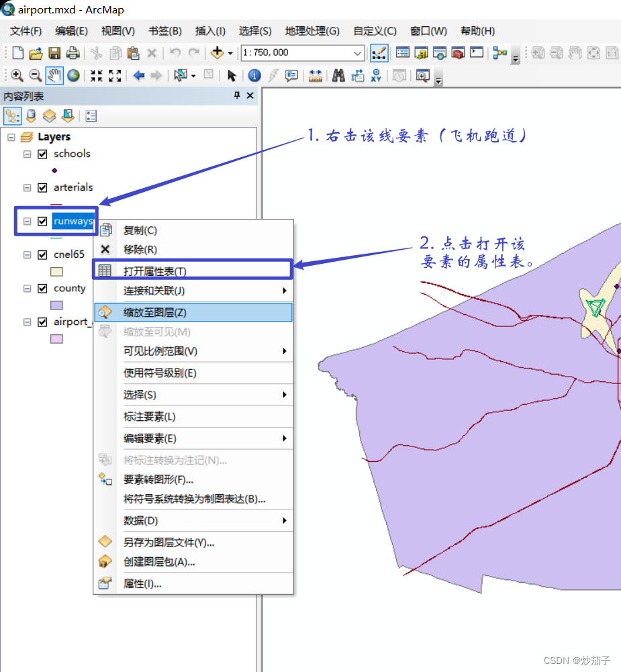Select the Select Elements arrow tool
The width and height of the screenshot is (621, 672).
[x=232, y=76]
